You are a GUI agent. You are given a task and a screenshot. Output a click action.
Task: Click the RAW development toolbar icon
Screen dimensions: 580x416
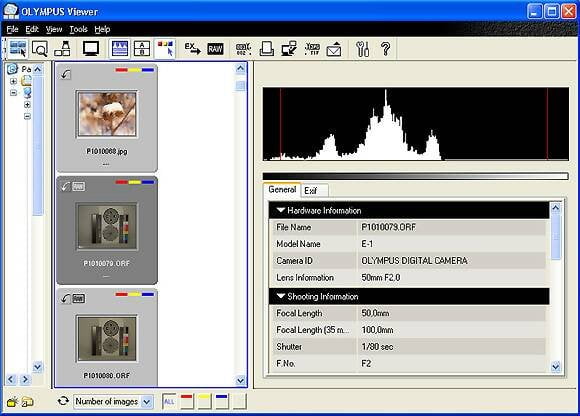(x=215, y=49)
